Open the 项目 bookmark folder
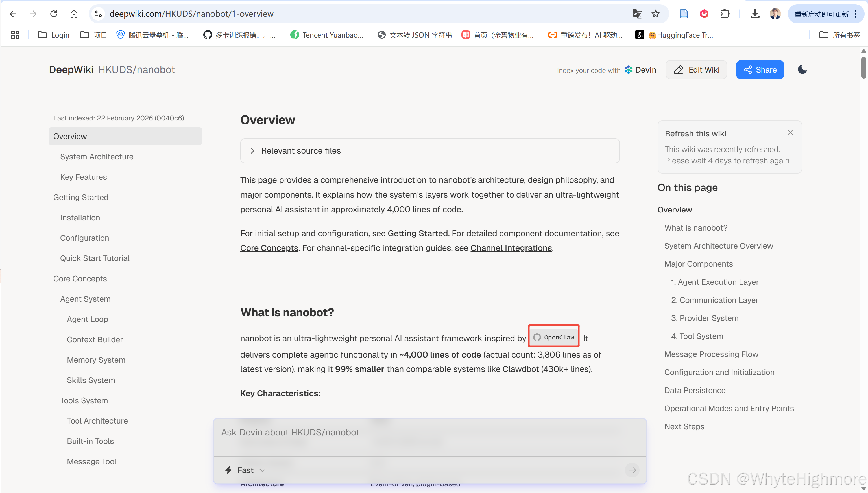Image resolution: width=868 pixels, height=493 pixels. 93,35
